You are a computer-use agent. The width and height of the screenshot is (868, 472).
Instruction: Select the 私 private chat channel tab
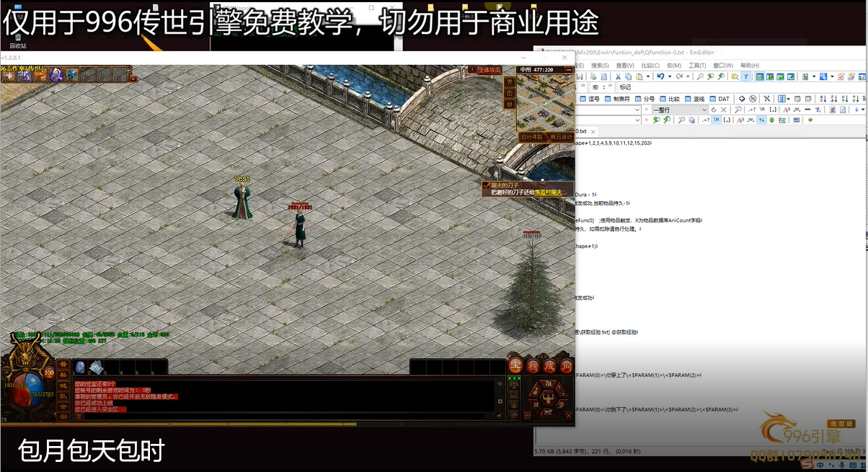coord(63,375)
